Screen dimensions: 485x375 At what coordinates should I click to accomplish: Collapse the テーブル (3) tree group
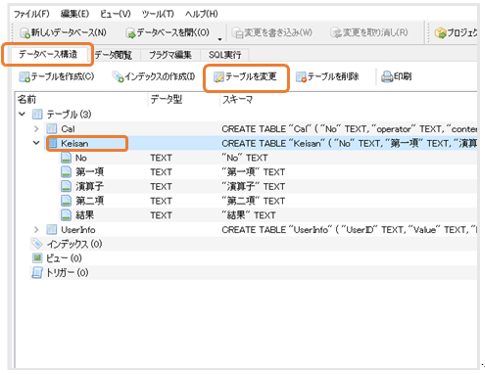click(x=22, y=114)
